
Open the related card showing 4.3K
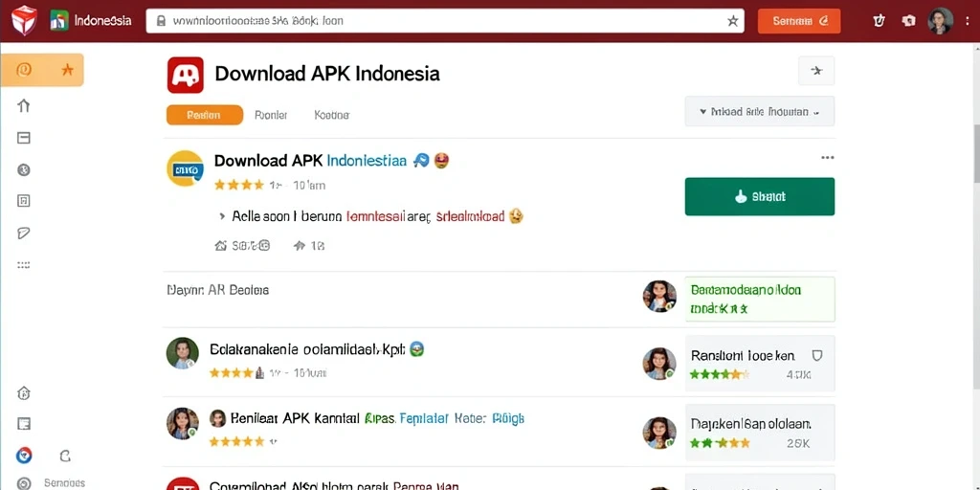[759, 363]
